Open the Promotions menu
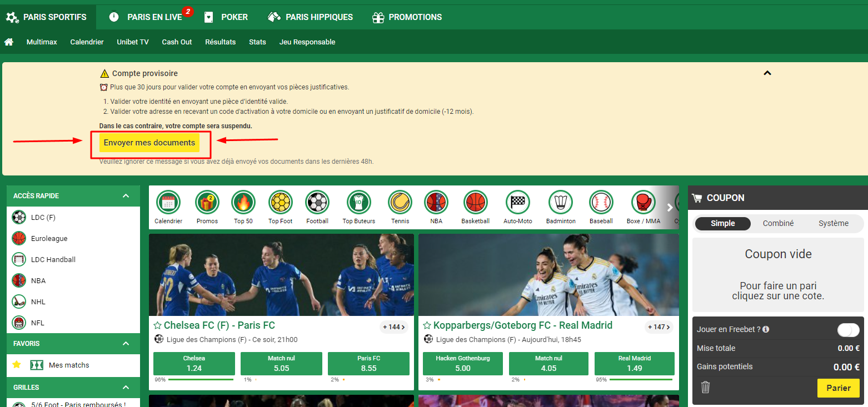Image resolution: width=868 pixels, height=407 pixels. [407, 17]
